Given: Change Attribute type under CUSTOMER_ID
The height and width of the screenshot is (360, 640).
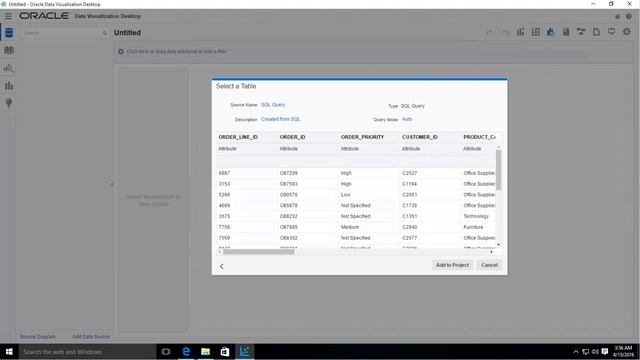Looking at the screenshot, I should tap(411, 149).
